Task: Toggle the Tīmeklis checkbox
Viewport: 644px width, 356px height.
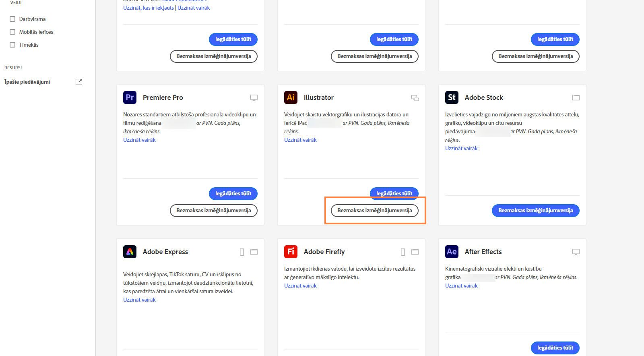Action: (12, 45)
